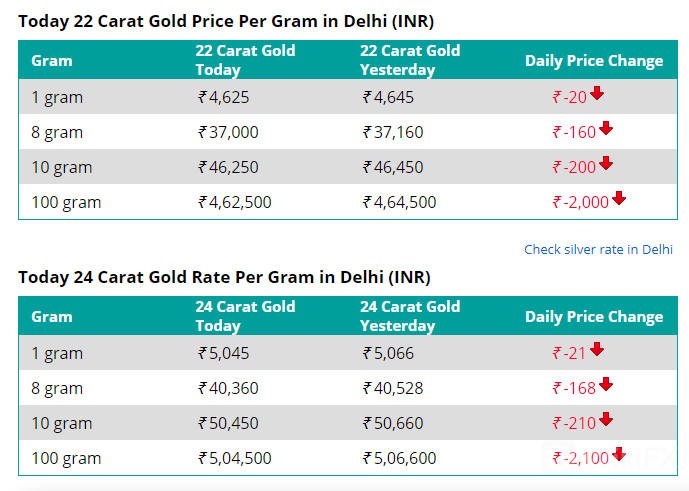
Task: Click red down arrow beside ₹-200
Action: [x=605, y=164]
